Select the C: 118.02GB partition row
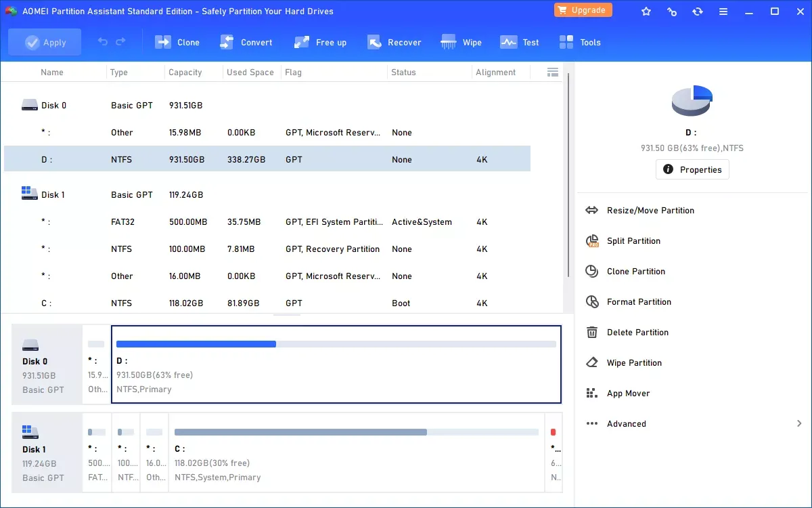Screen dimensions: 812x508 pyautogui.click(x=267, y=303)
